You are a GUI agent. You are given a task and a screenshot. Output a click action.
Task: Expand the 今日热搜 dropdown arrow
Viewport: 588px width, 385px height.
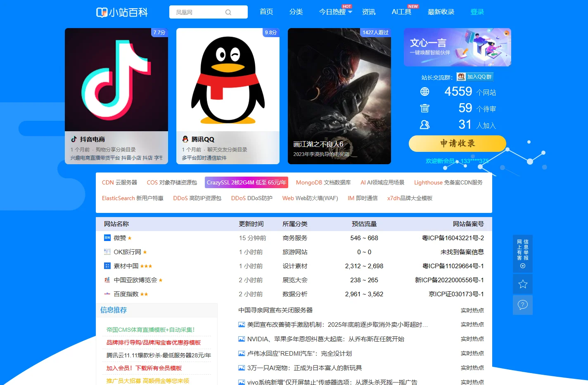350,12
